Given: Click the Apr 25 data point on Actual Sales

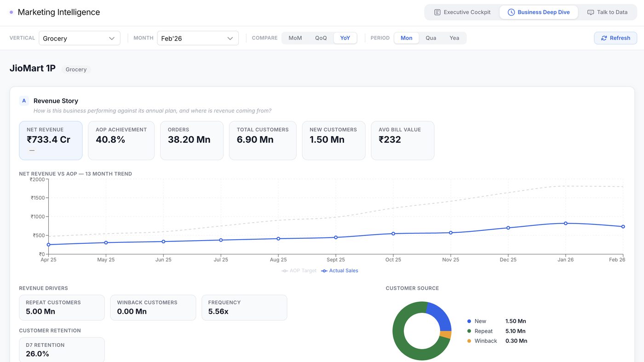Looking at the screenshot, I should [x=48, y=245].
